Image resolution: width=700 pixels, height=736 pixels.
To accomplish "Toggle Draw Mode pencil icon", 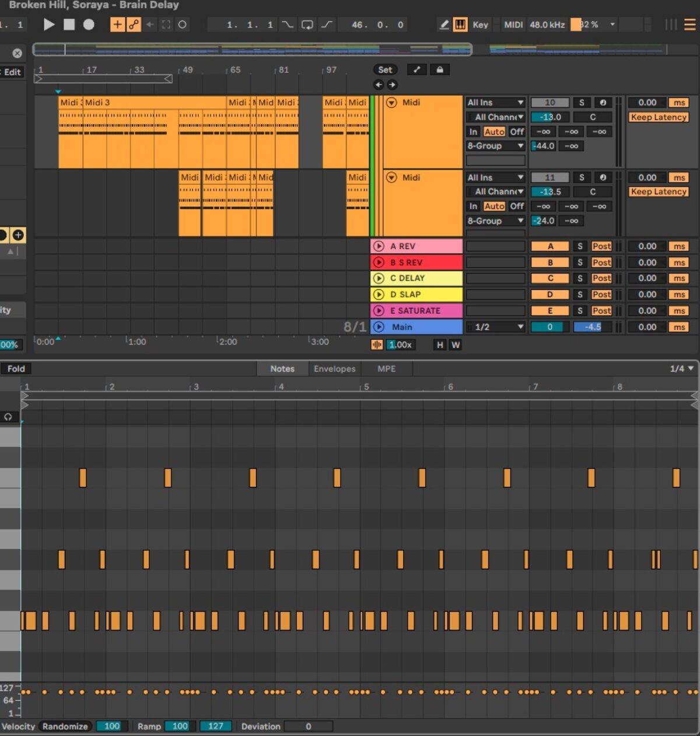I will click(444, 24).
